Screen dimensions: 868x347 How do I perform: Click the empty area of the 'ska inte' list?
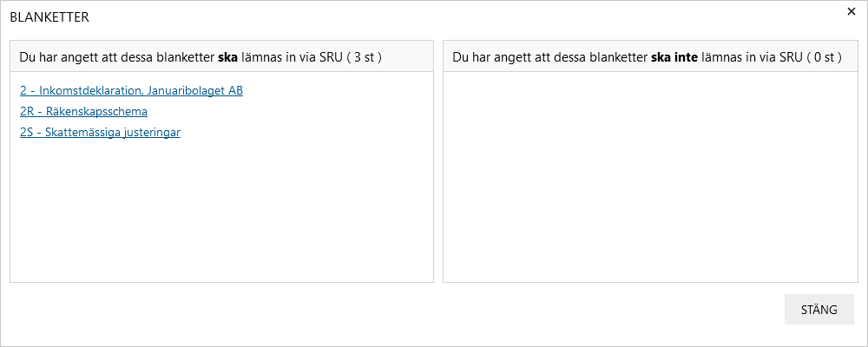point(650,177)
